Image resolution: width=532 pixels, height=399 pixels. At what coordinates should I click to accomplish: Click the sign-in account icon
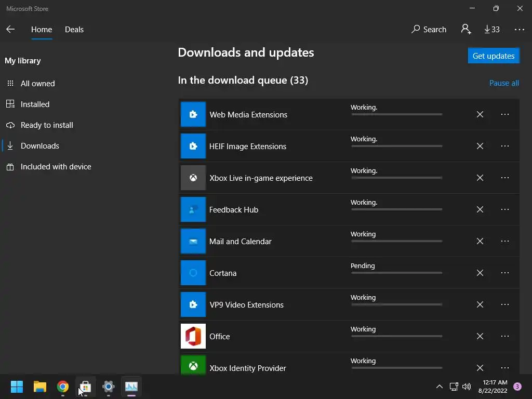(x=466, y=29)
